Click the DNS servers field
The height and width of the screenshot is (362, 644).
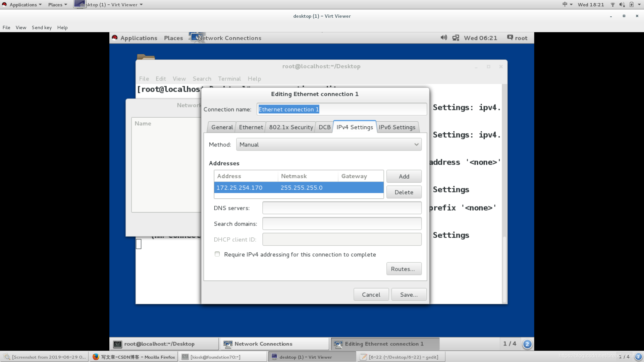(342, 208)
